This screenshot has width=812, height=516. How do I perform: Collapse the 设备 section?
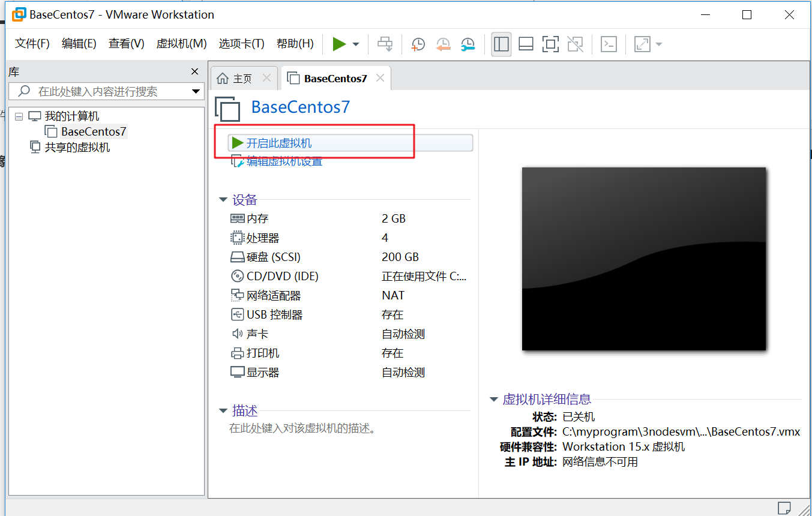click(223, 200)
